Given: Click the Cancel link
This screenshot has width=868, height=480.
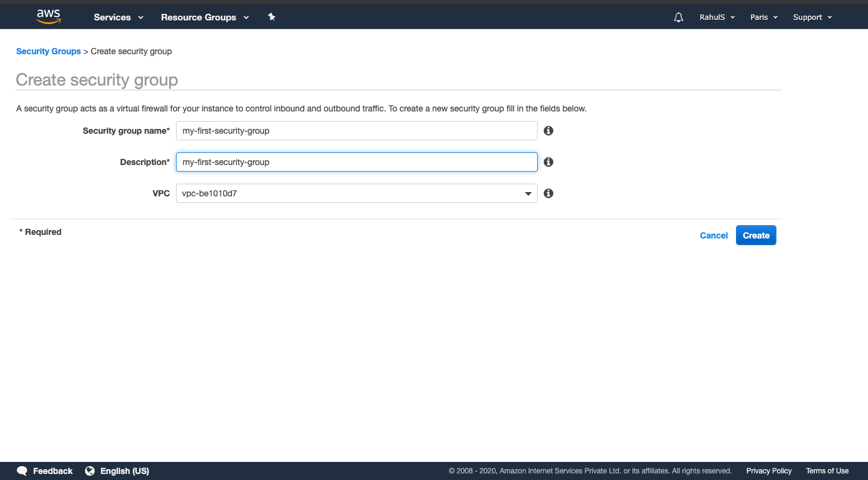Looking at the screenshot, I should click(714, 235).
